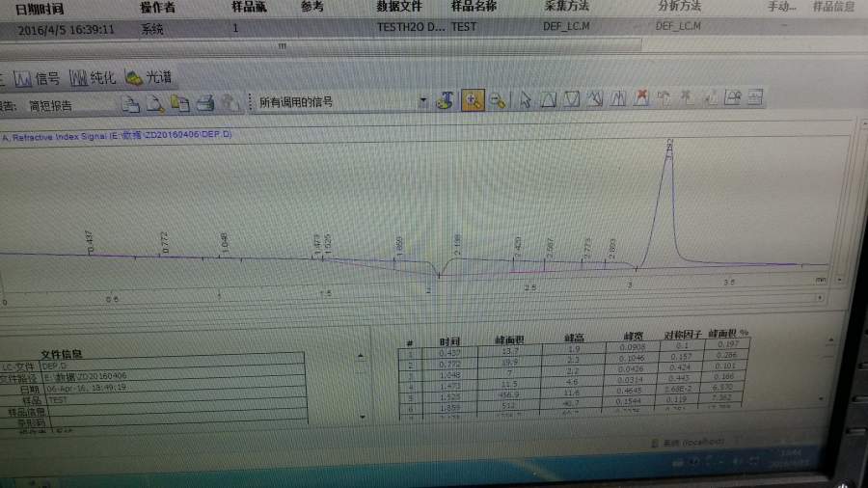Select the zoom out magnifier tool

point(498,100)
